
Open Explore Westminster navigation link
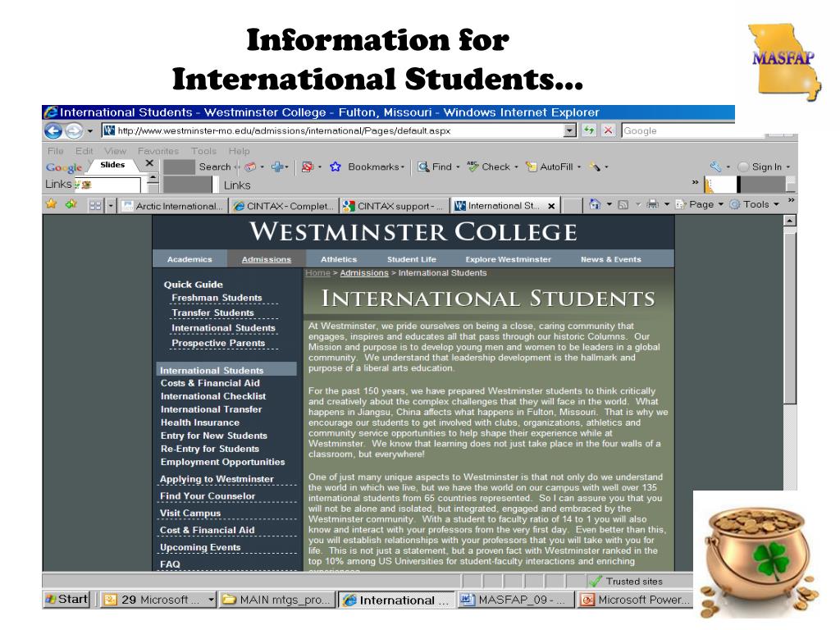(508, 259)
